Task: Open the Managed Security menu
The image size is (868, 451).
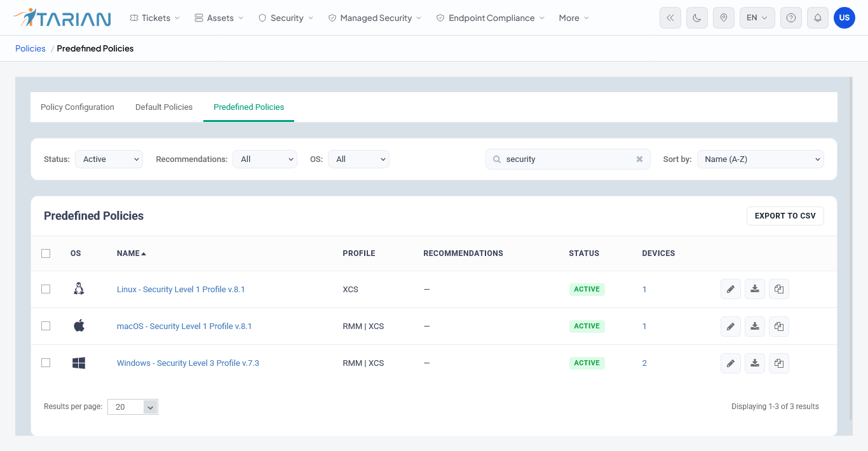Action: (375, 18)
